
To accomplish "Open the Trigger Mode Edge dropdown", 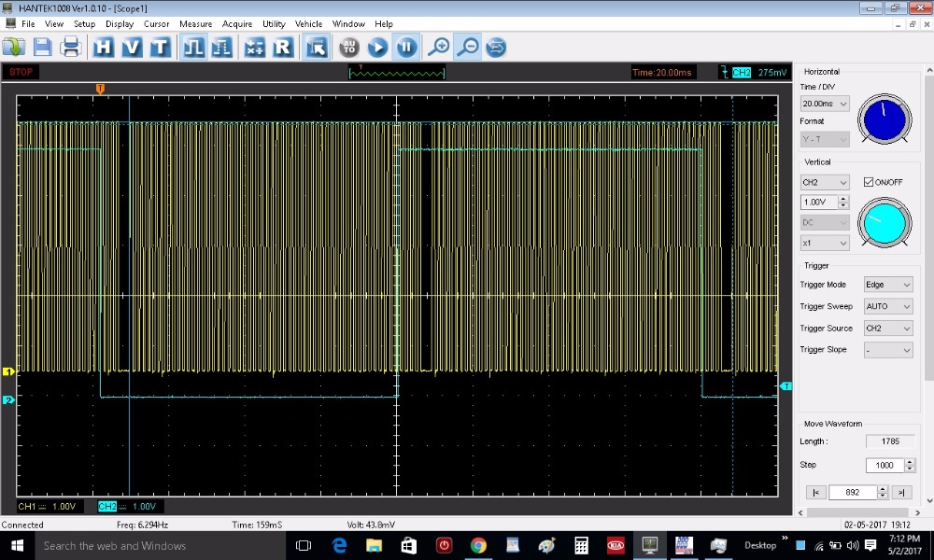I will click(888, 285).
